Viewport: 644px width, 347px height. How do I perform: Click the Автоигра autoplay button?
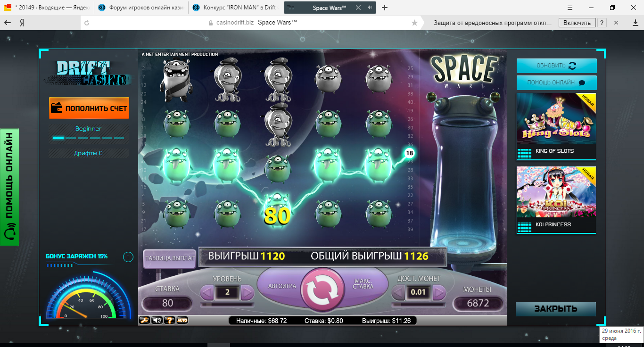[x=281, y=286]
